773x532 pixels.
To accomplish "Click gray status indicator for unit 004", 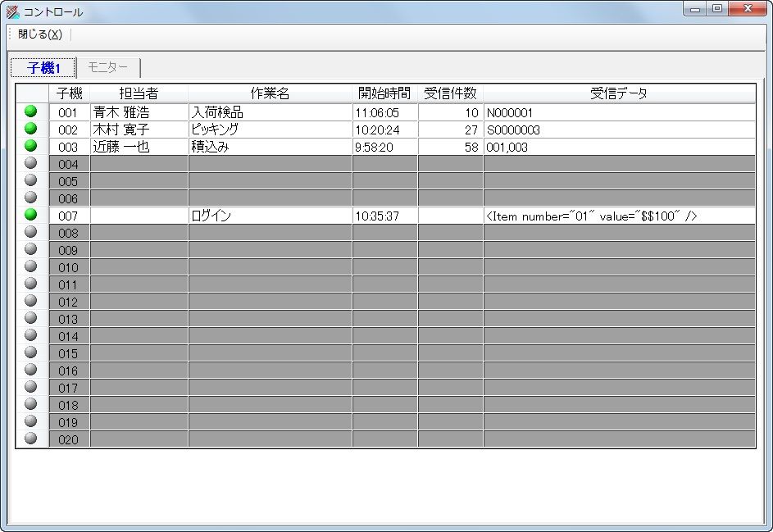I will (31, 163).
